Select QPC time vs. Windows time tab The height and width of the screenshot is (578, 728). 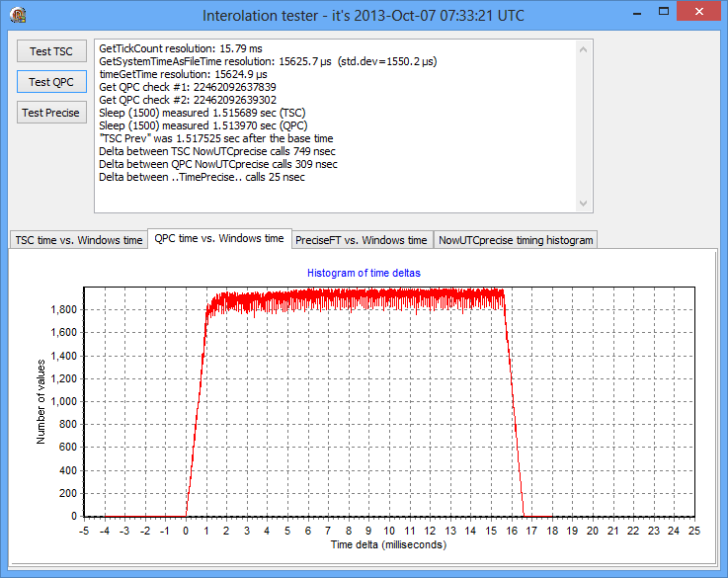[x=219, y=238]
